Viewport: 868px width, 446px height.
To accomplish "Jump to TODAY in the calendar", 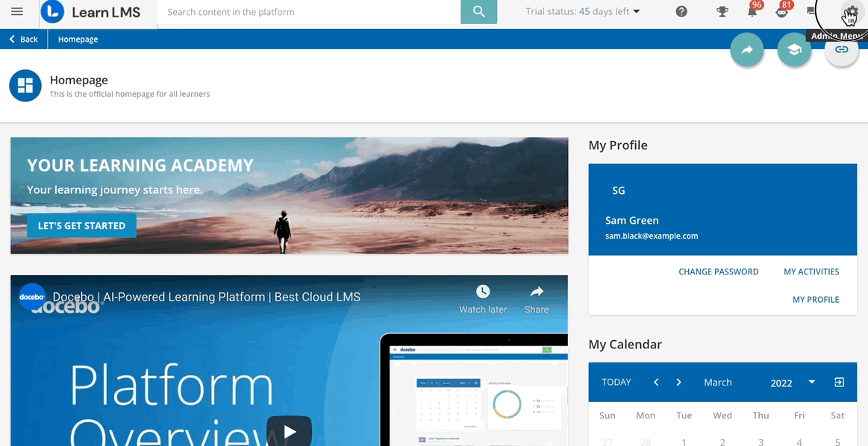I will (616, 383).
